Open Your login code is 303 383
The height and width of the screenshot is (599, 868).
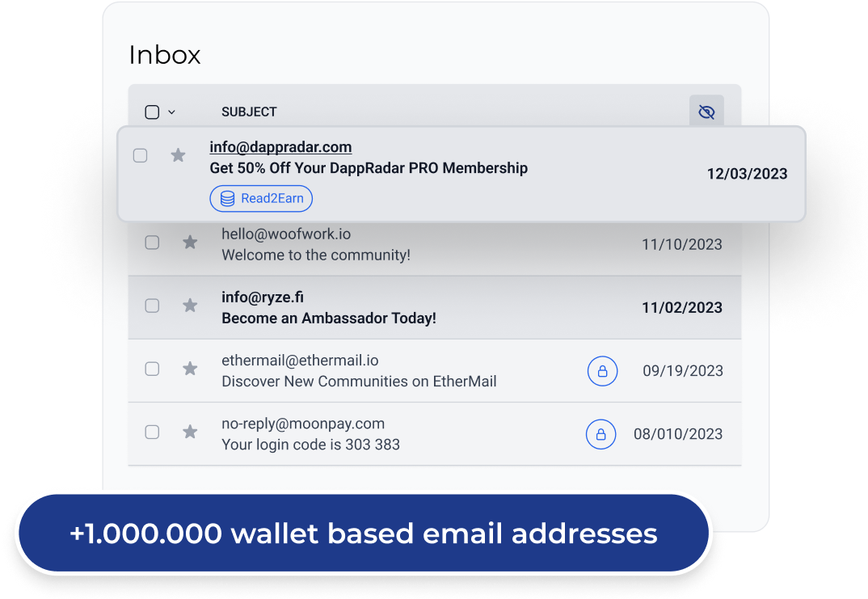tap(310, 445)
